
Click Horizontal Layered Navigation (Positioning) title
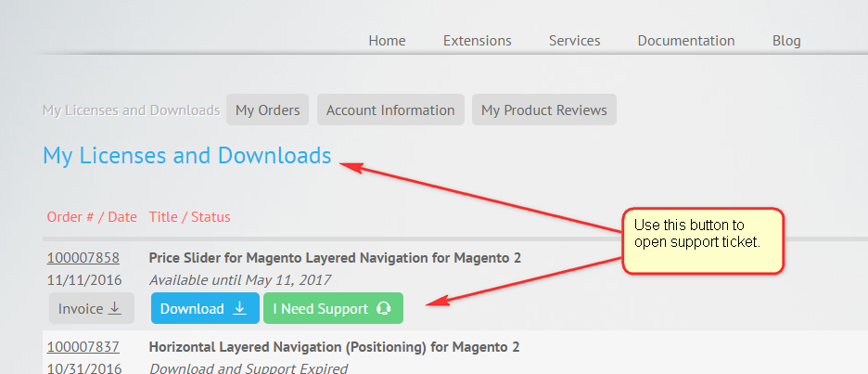[x=335, y=347]
